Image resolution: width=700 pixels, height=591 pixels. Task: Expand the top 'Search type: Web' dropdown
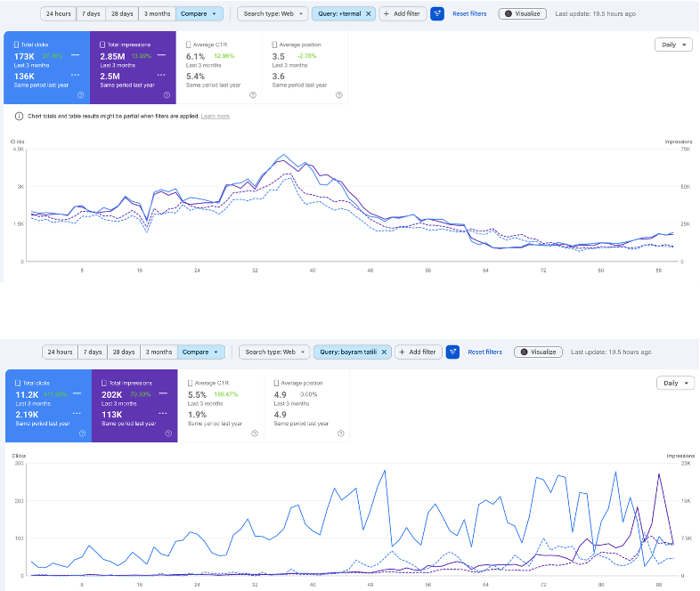[273, 14]
